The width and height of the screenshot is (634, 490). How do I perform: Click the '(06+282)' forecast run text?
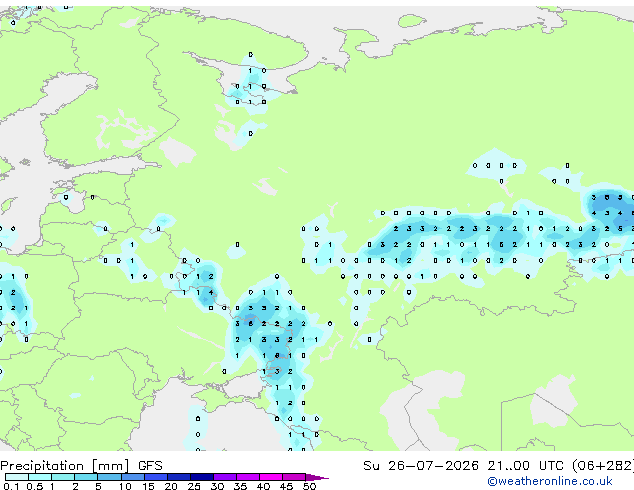click(x=603, y=466)
